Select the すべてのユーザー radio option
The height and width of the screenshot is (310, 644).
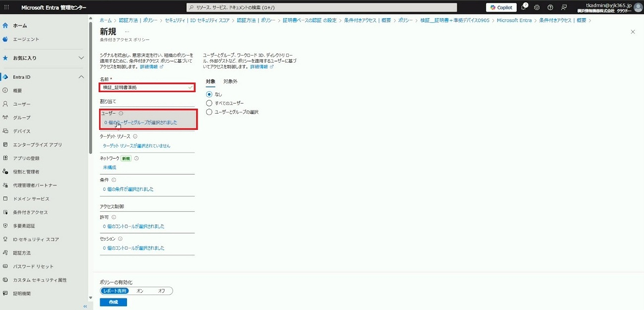[210, 103]
